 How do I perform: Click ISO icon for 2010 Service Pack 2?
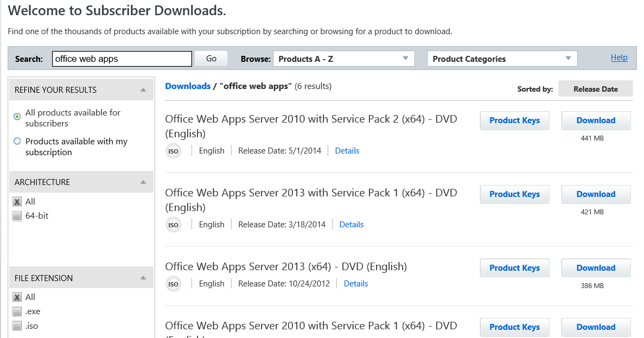[x=173, y=151]
